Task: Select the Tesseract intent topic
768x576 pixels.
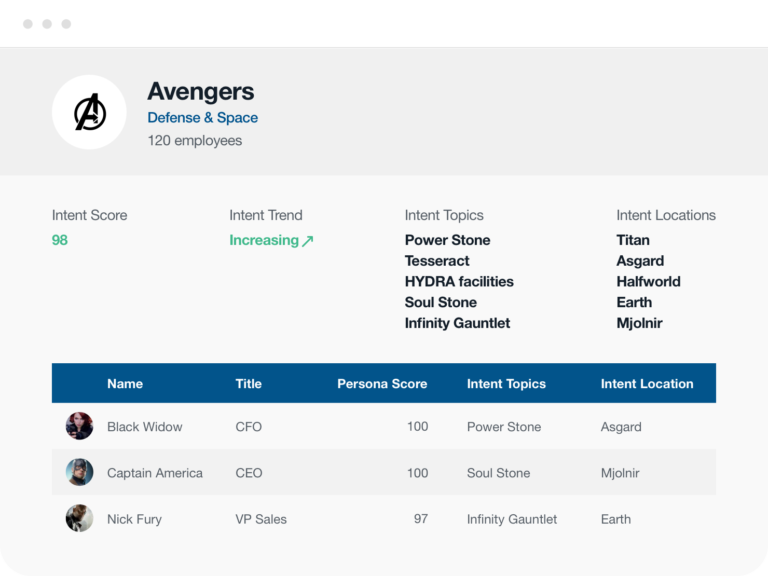Action: [x=437, y=261]
